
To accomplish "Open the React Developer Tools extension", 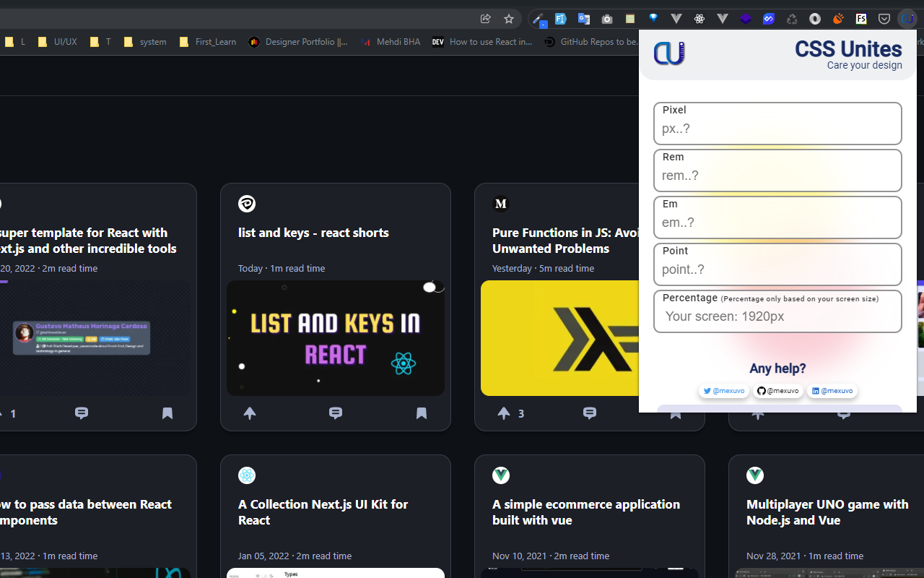I will 699,19.
